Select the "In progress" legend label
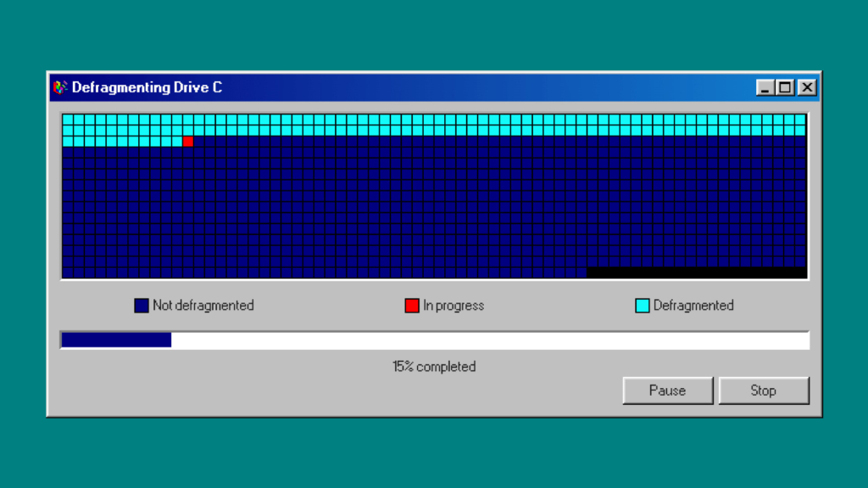 [x=453, y=306]
